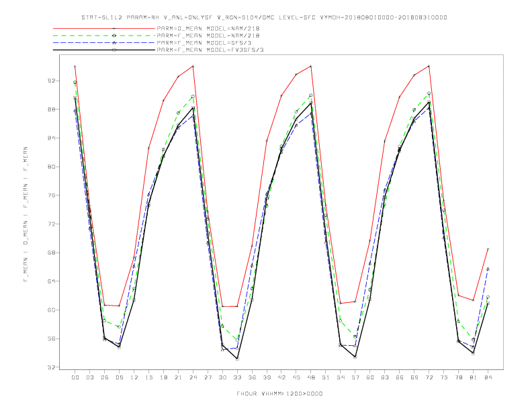This screenshot has width=532, height=411.
Task: Select legend entry PARM=F_MEAN MODEL=FV3GFS/3
Action: (x=210, y=50)
